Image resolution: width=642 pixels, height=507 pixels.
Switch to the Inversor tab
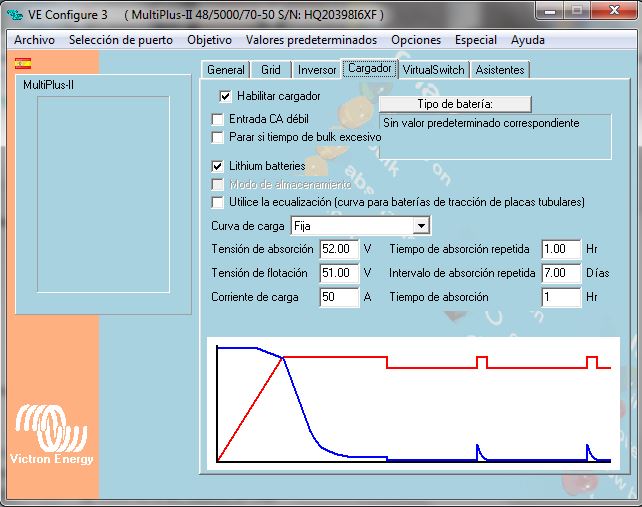[317, 70]
